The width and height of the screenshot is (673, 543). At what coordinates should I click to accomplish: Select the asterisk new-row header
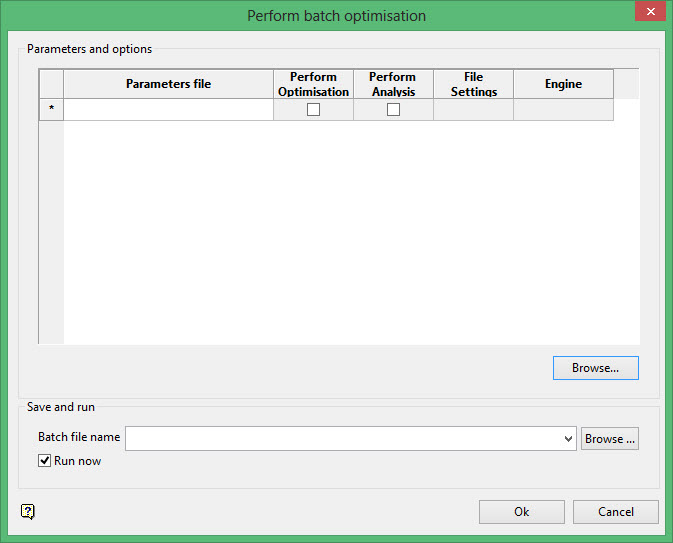point(52,109)
